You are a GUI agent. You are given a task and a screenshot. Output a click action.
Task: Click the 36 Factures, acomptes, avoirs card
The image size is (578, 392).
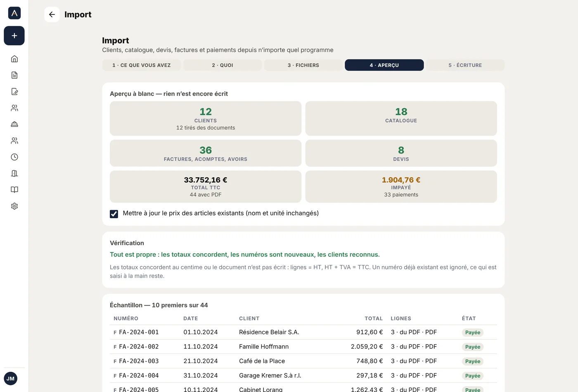pyautogui.click(x=206, y=153)
